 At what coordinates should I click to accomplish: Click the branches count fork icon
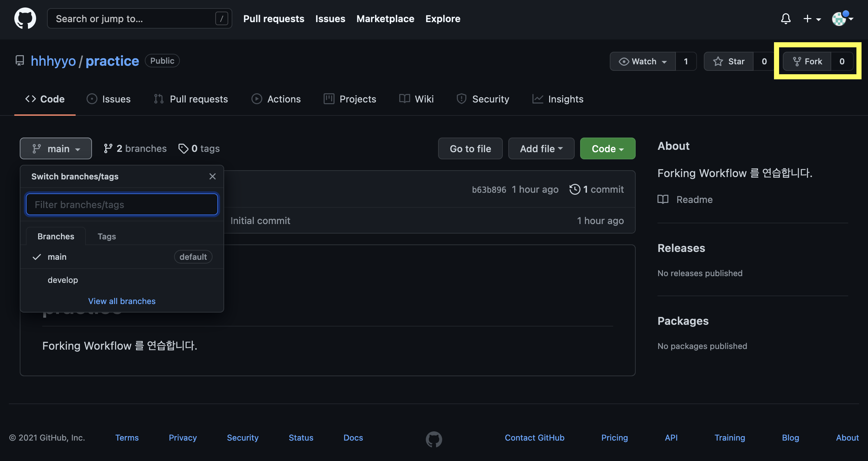click(108, 148)
